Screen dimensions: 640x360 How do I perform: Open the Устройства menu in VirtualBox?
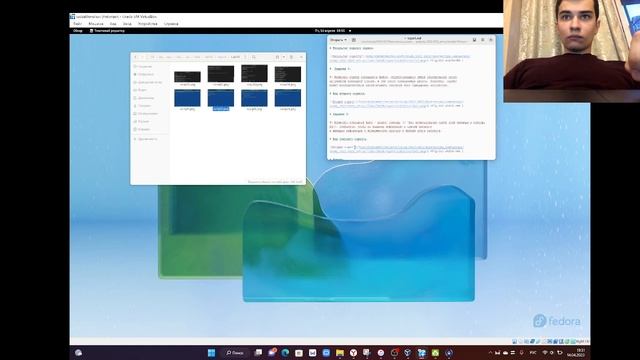coord(147,24)
